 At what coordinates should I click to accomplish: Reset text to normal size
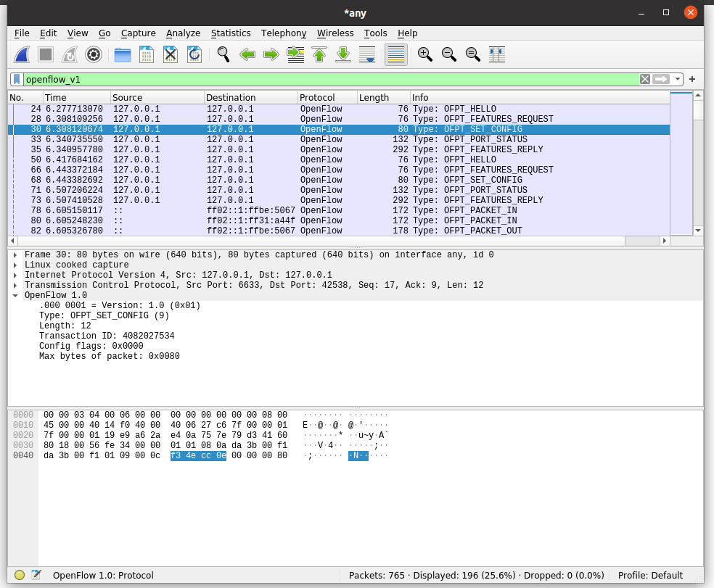(473, 54)
